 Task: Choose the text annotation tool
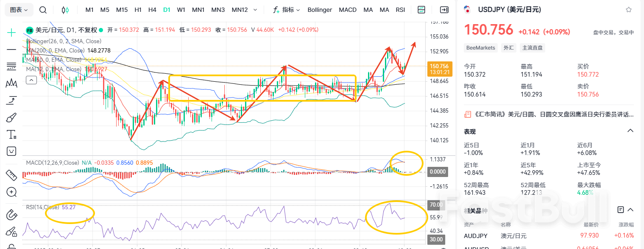tap(11, 135)
